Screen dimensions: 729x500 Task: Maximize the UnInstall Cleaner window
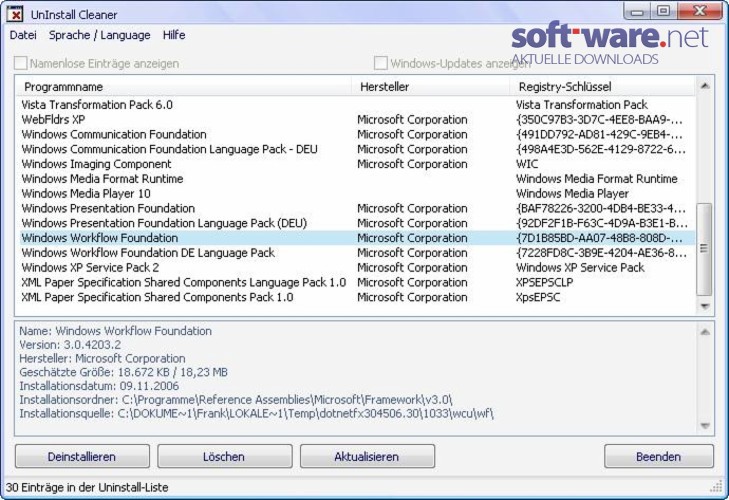pyautogui.click(x=663, y=11)
